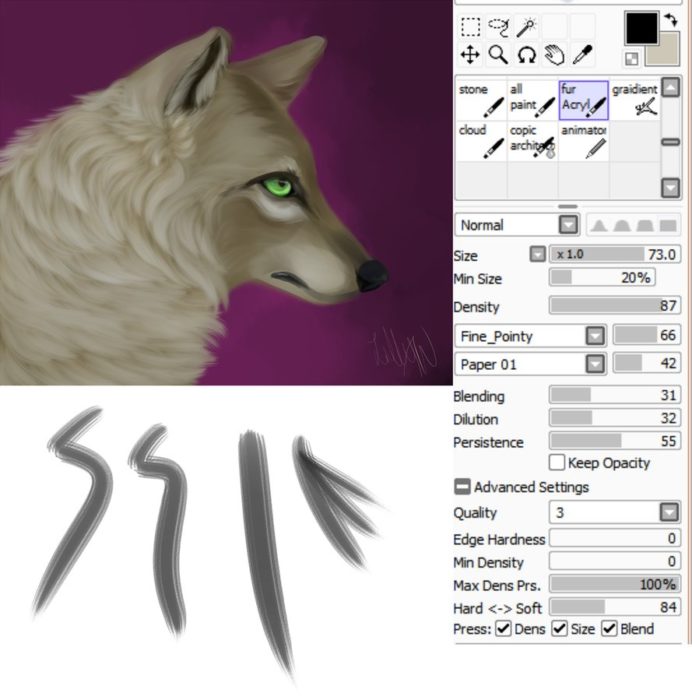Image resolution: width=692 pixels, height=700 pixels.
Task: Select the zoom magnifier tool
Action: (x=498, y=55)
